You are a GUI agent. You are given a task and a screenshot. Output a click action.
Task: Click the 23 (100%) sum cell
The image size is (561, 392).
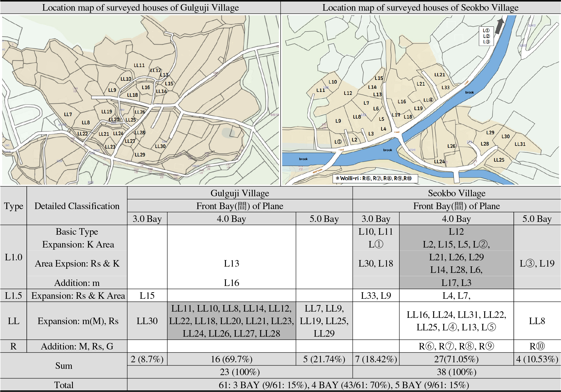[x=240, y=372]
